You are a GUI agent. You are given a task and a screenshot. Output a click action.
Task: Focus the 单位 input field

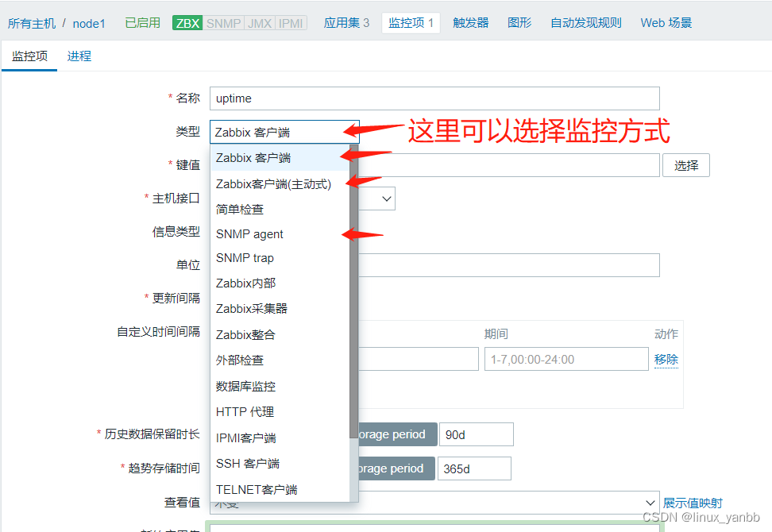(509, 265)
